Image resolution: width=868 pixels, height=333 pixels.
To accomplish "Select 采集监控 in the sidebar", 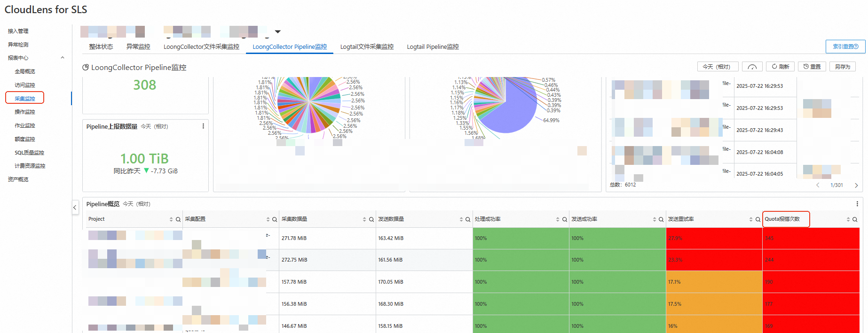I will [x=25, y=99].
